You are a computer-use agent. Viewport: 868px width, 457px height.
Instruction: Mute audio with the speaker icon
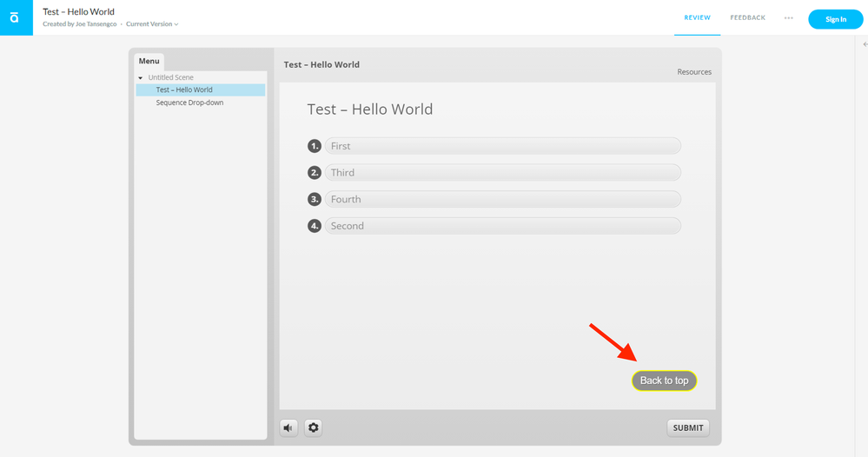(x=288, y=427)
